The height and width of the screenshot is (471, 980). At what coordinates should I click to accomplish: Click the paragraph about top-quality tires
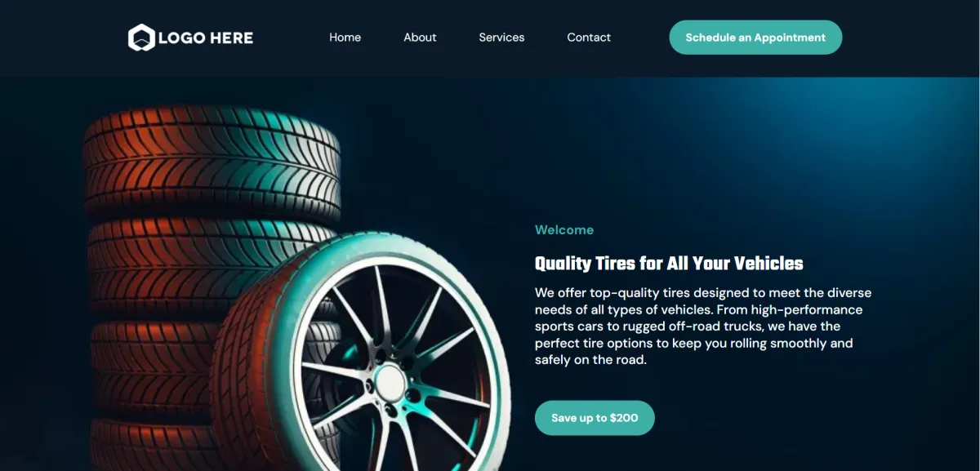pyautogui.click(x=703, y=327)
